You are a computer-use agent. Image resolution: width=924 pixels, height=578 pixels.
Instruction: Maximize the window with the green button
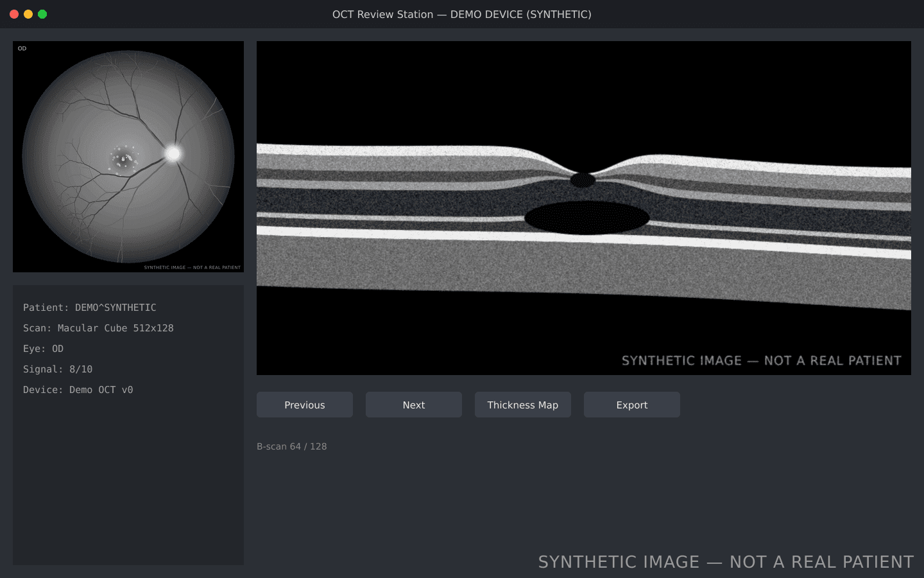42,14
